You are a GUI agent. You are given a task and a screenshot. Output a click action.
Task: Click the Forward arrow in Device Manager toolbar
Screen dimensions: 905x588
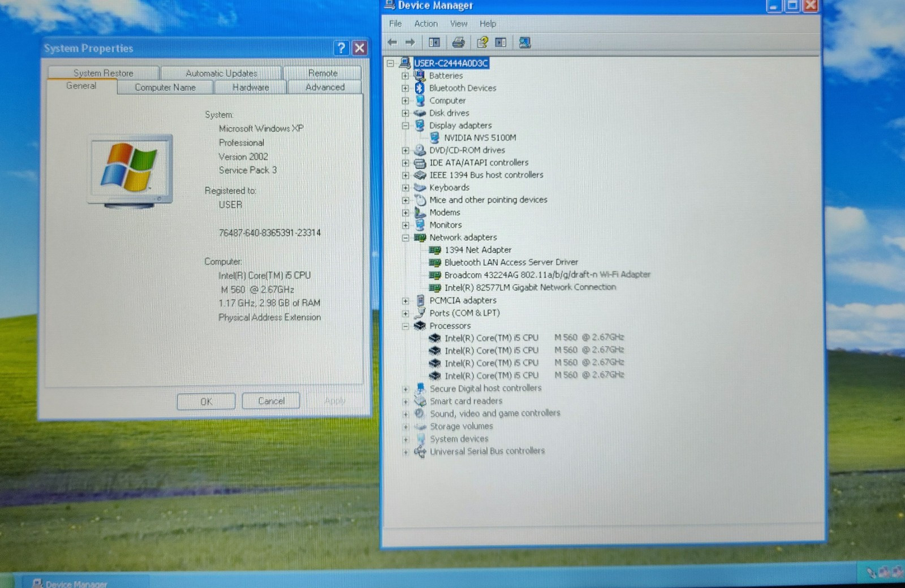[x=410, y=42]
